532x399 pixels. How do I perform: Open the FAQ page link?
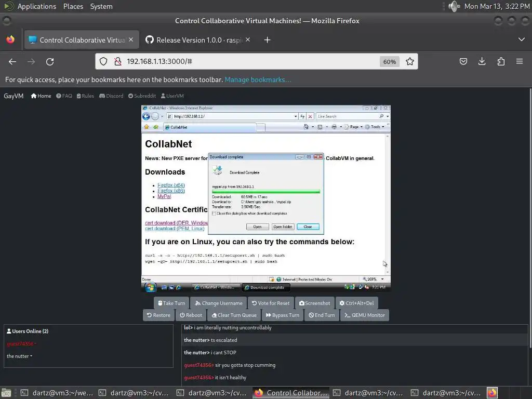[64, 96]
